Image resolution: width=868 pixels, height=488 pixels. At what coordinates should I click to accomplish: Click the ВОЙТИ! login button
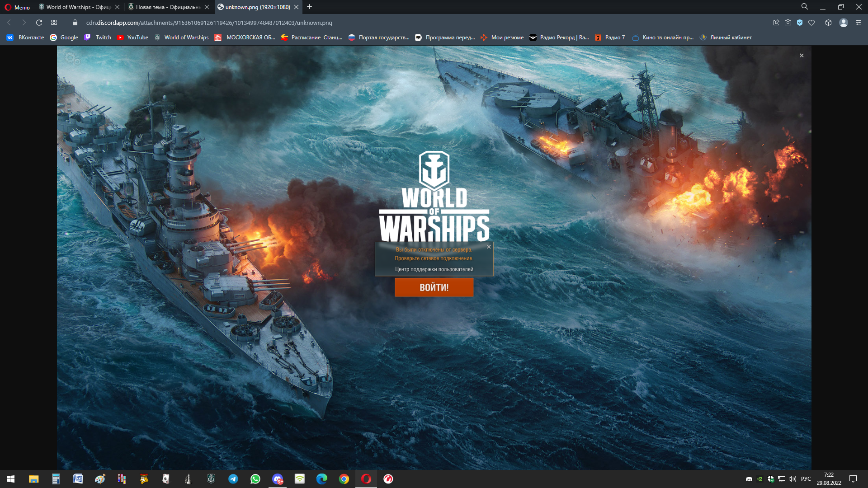[434, 287]
